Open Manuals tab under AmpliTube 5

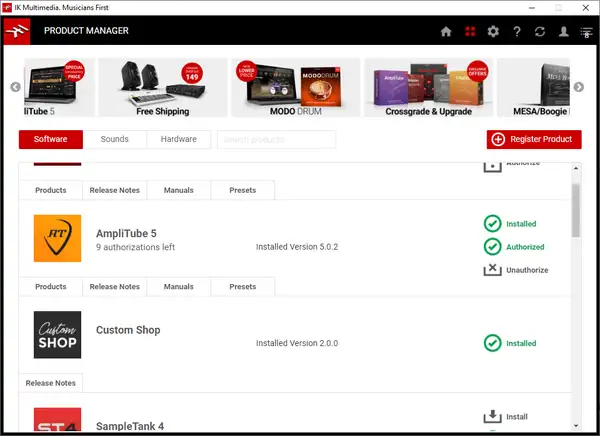[178, 286]
